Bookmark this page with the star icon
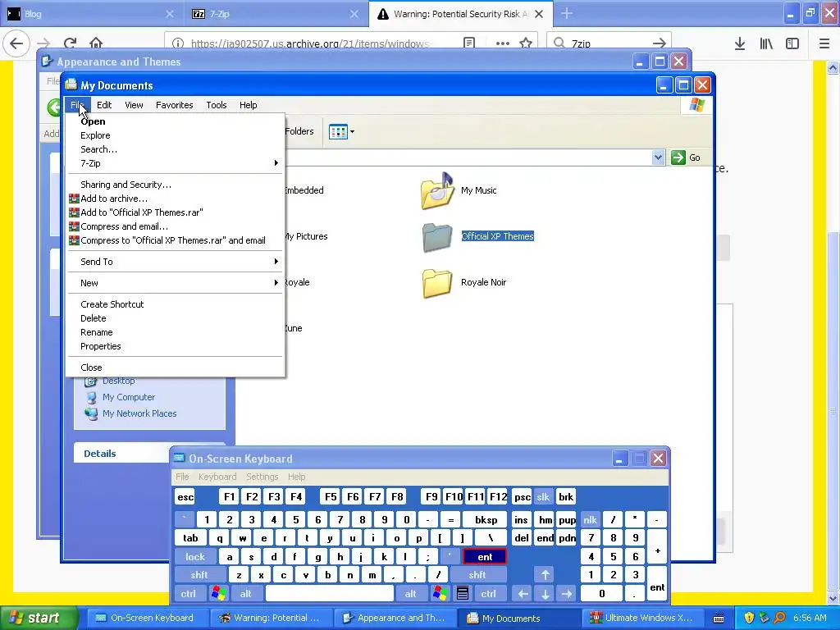This screenshot has width=840, height=630. 526,43
